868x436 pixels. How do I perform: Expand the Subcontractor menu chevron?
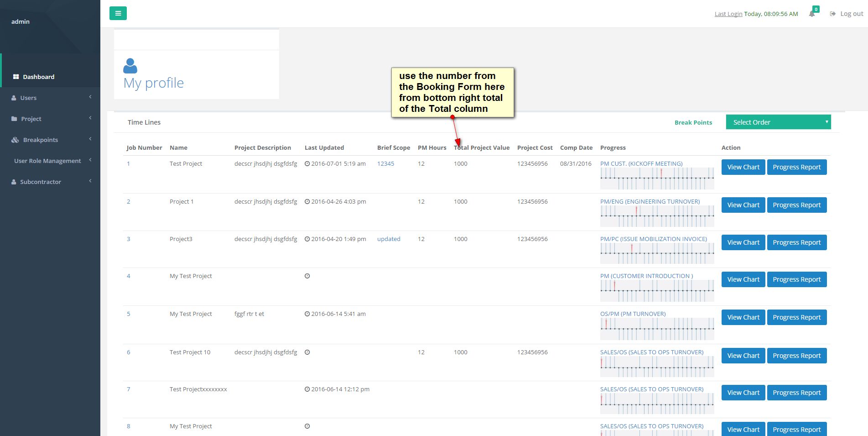(x=90, y=181)
